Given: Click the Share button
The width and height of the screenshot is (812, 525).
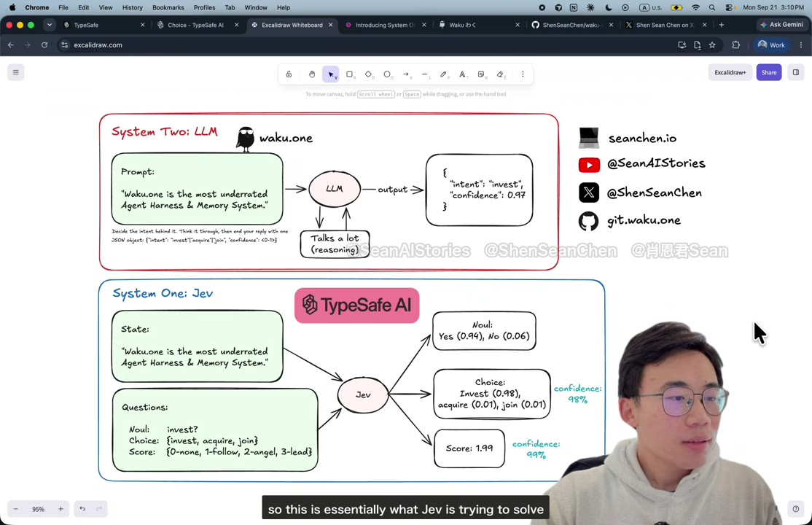Looking at the screenshot, I should pyautogui.click(x=768, y=73).
